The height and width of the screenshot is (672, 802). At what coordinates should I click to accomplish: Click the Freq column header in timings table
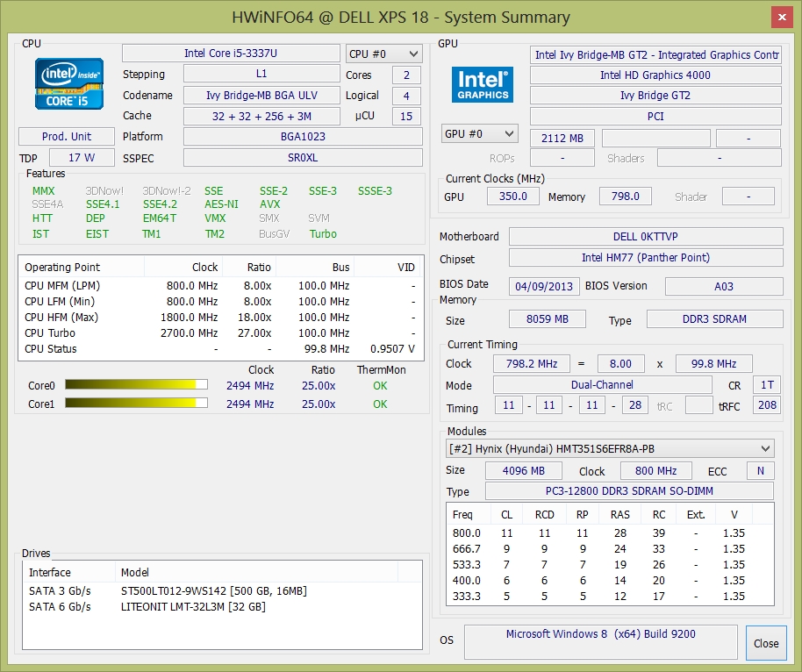[x=469, y=514]
